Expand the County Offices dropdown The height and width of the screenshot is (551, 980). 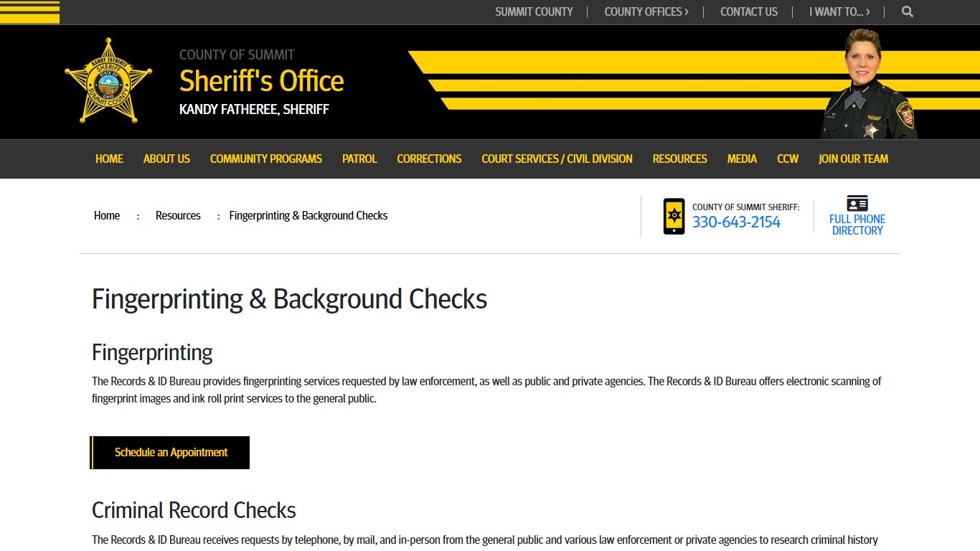646,11
